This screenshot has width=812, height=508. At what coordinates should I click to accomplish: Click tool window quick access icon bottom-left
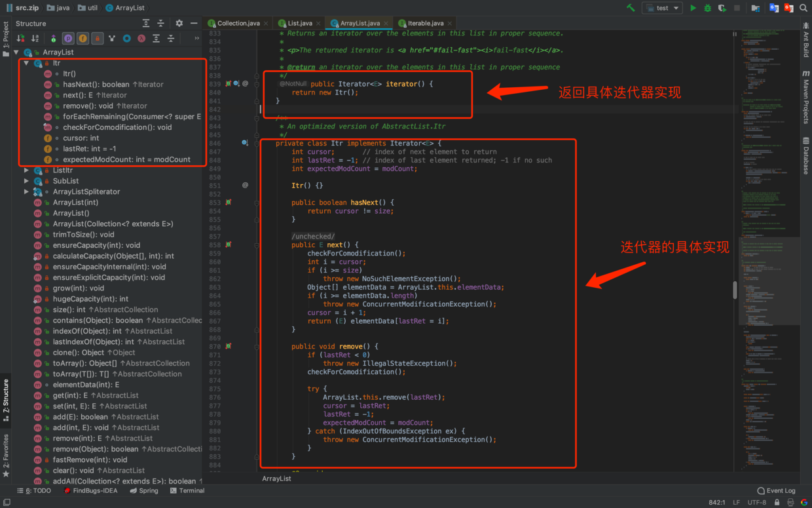pyautogui.click(x=7, y=503)
